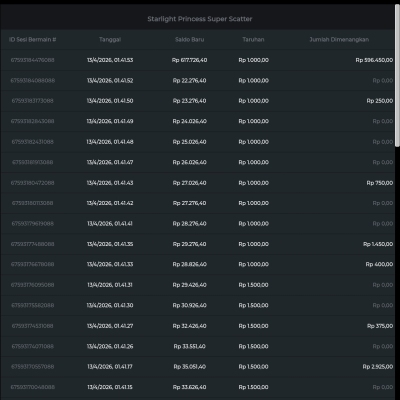The width and height of the screenshot is (400, 400).
Task: Click the Rp 1.000,00 bet in the 01.41.53 row
Action: [x=253, y=60]
